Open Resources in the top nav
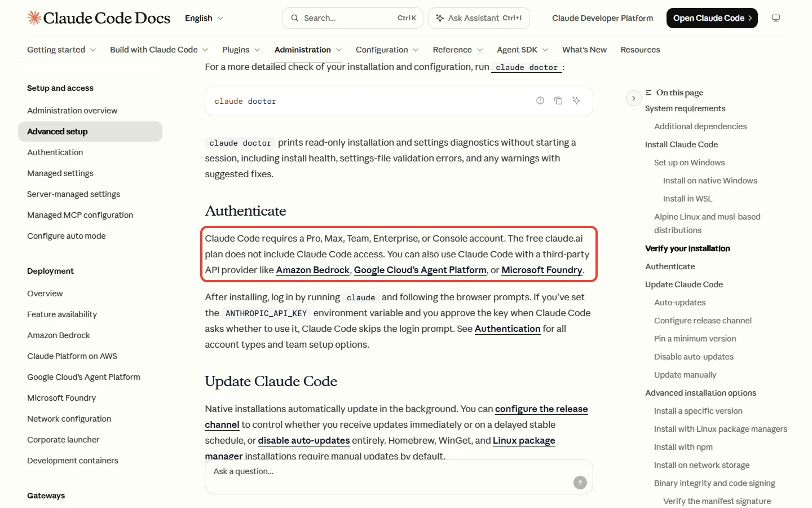 point(640,50)
